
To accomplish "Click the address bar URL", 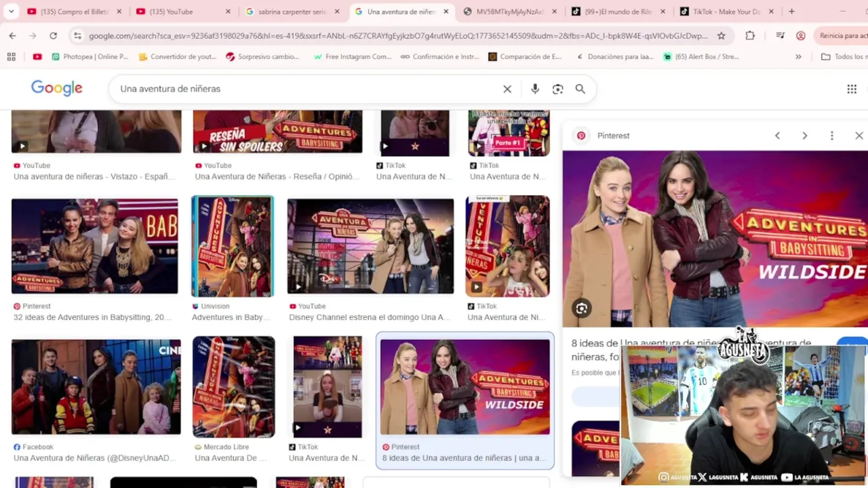I will [x=397, y=35].
